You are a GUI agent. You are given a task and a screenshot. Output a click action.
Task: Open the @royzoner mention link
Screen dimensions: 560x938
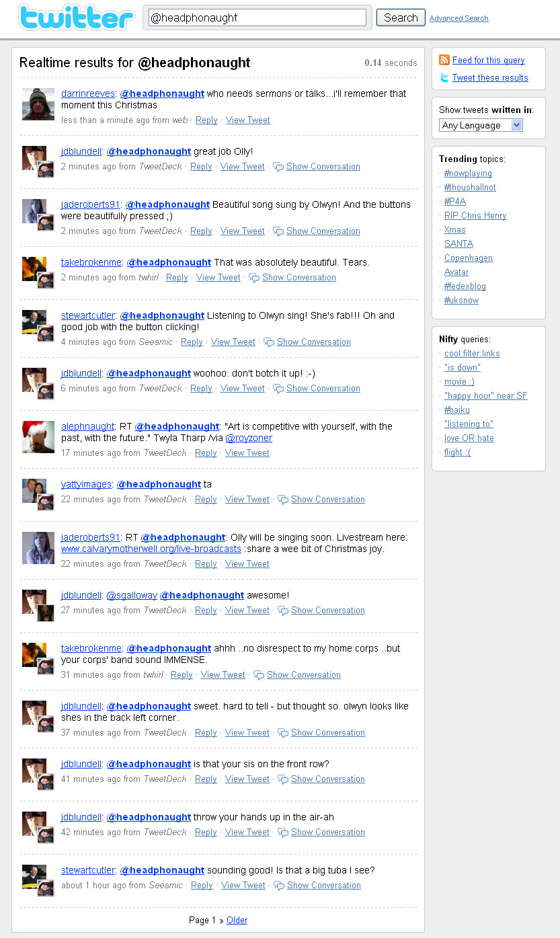249,438
